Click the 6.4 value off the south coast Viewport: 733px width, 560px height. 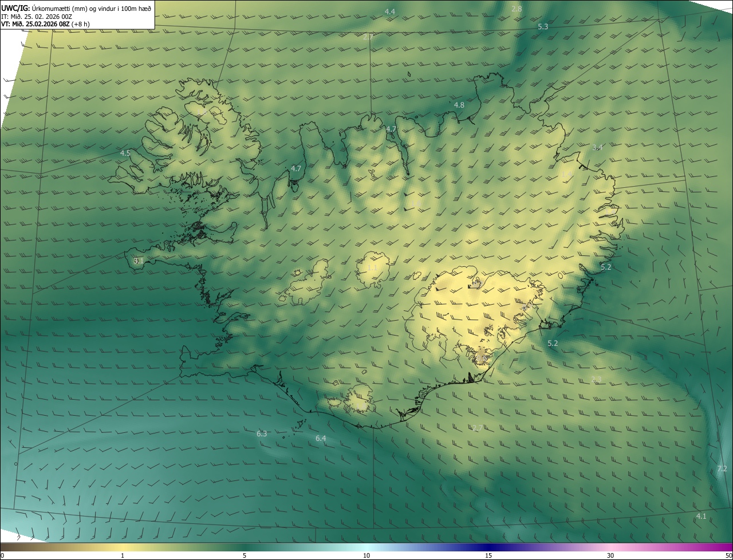click(321, 438)
